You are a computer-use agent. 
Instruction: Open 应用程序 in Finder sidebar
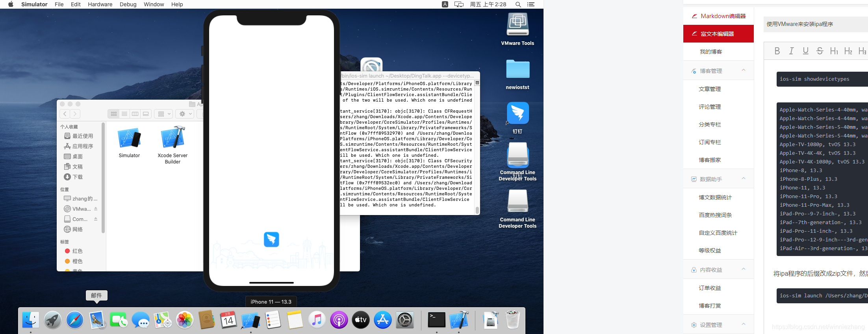click(x=78, y=146)
